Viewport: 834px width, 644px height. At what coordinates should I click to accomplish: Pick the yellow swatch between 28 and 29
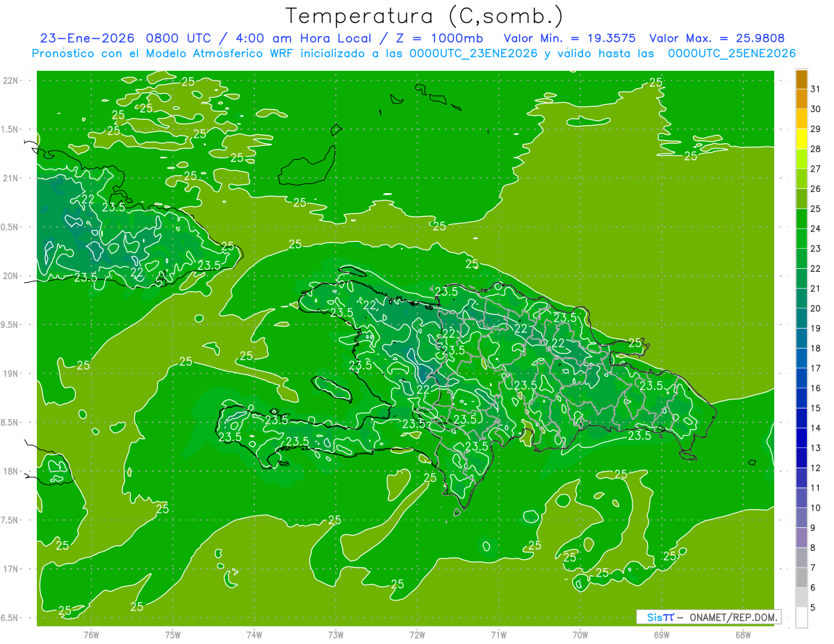pos(801,139)
